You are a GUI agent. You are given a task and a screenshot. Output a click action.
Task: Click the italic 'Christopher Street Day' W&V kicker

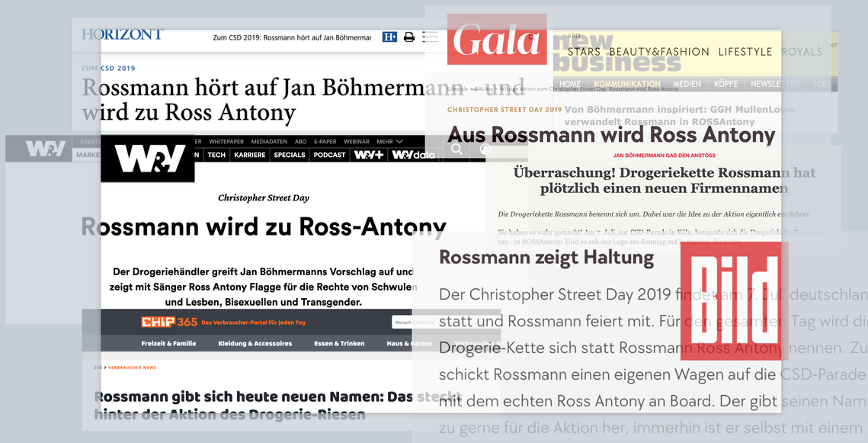(x=264, y=197)
